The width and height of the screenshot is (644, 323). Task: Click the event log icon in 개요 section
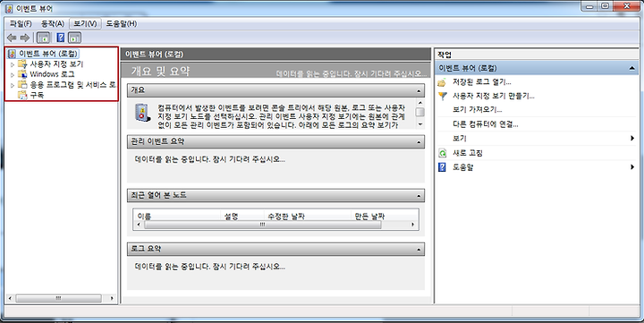pyautogui.click(x=142, y=112)
